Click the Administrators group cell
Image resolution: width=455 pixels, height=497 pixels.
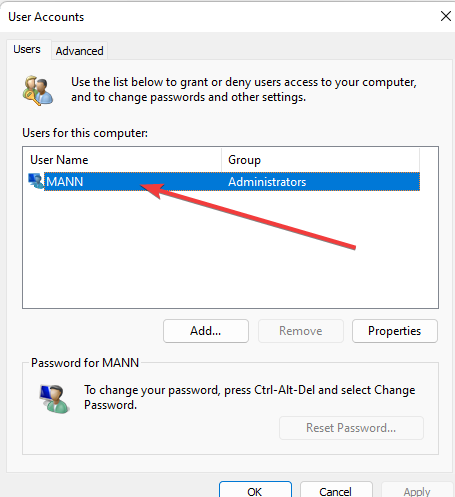[x=267, y=182]
